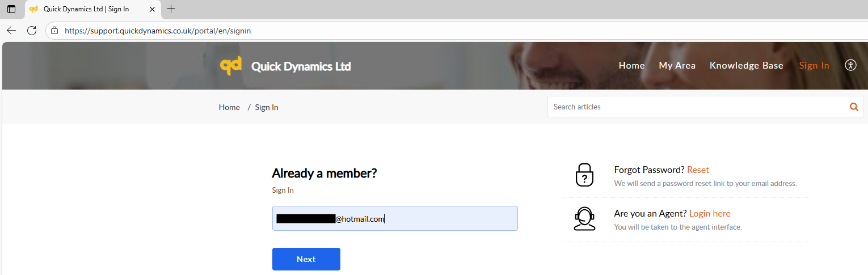Click the search magnifier icon
Image resolution: width=868 pixels, height=275 pixels.
(854, 107)
